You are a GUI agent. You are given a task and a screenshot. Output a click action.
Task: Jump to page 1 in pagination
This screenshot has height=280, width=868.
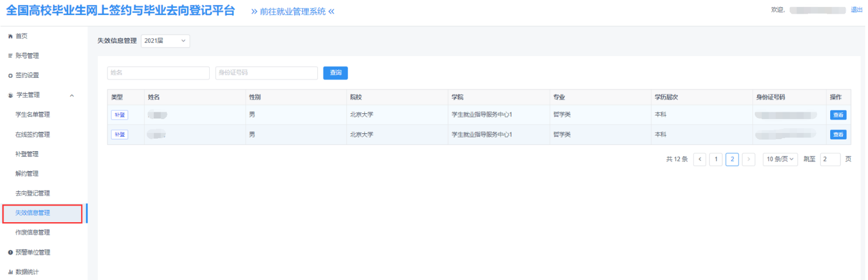[x=716, y=159]
